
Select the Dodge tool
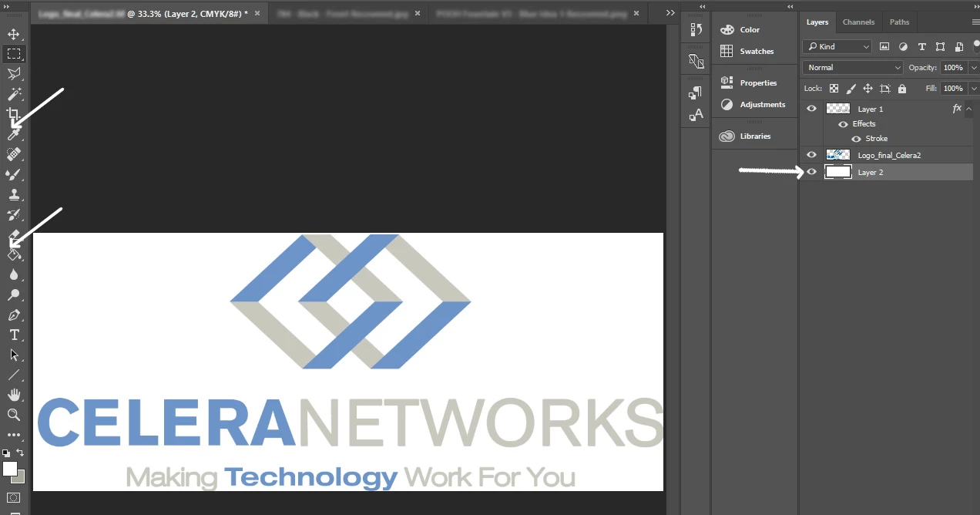click(14, 295)
